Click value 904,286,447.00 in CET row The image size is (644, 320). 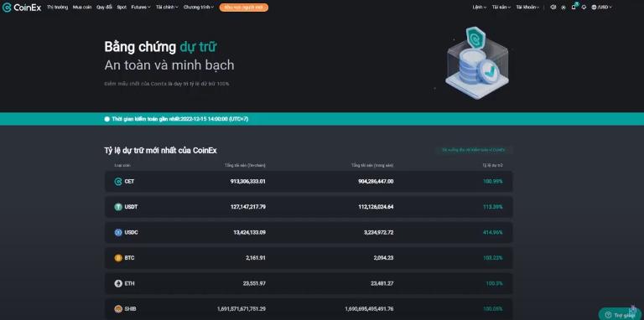(376, 181)
